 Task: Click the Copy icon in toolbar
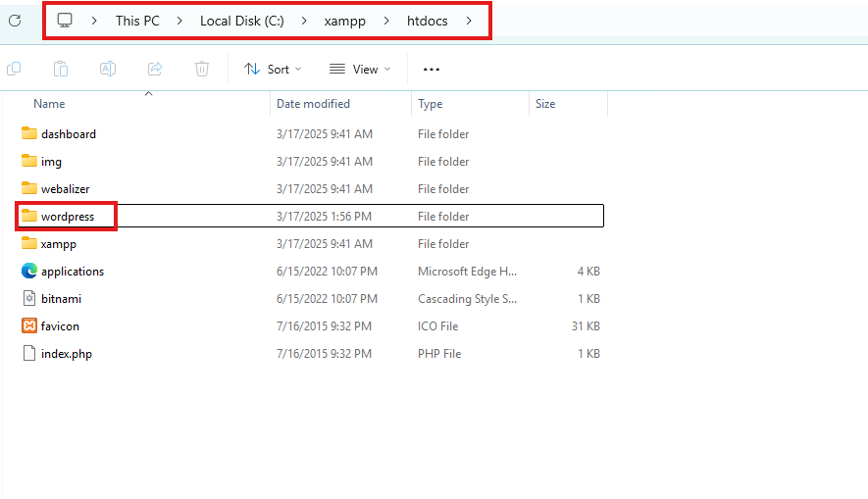tap(14, 69)
